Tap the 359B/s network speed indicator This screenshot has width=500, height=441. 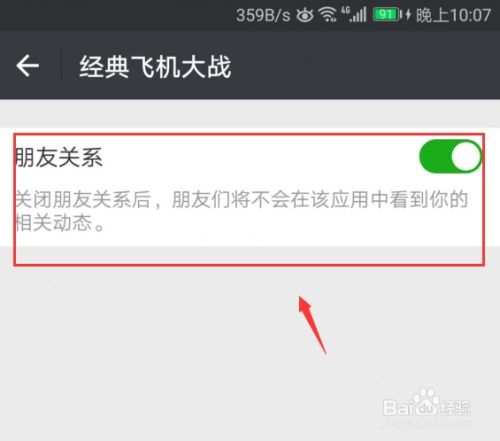coord(263,15)
